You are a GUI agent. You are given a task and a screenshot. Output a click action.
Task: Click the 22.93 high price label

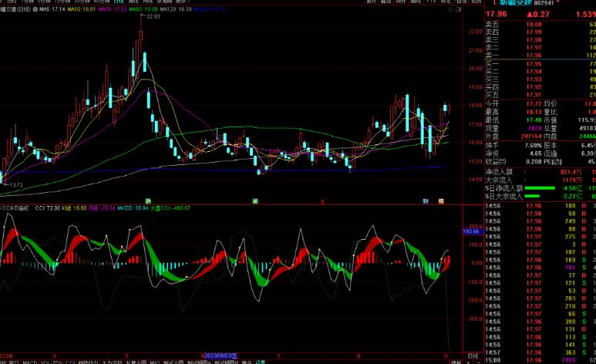[x=153, y=16]
